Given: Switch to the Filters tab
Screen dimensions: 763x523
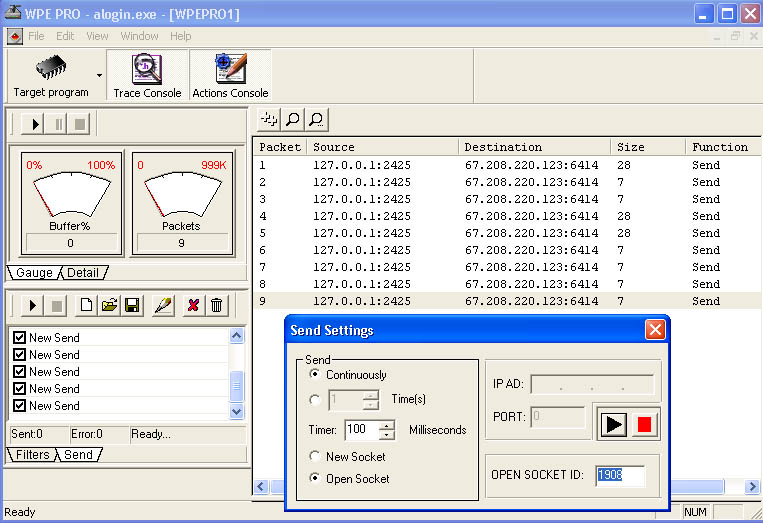Looking at the screenshot, I should tap(32, 455).
